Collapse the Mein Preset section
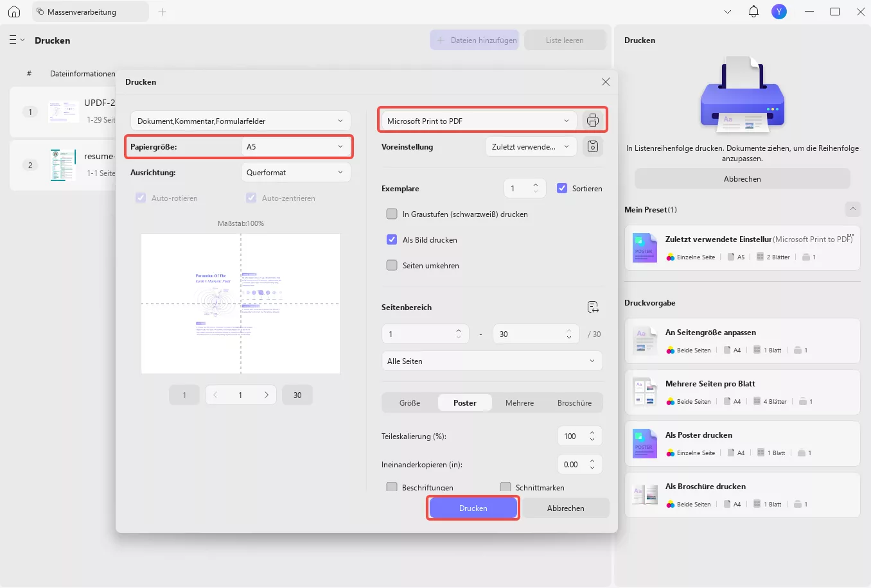Screen dimensions: 871x588 [853, 209]
